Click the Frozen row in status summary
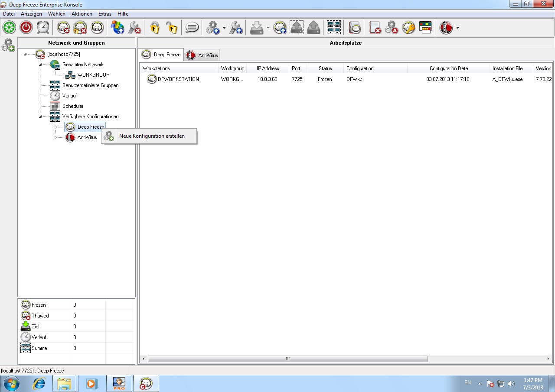This screenshot has height=392, width=555. pos(76,305)
